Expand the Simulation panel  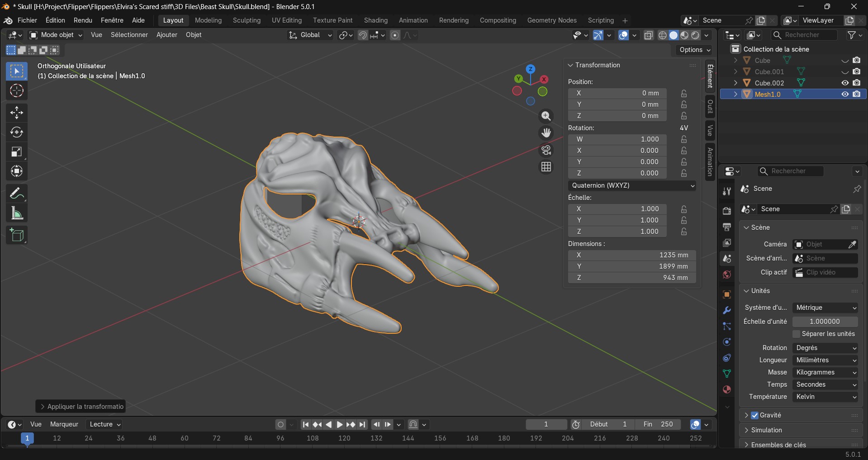(766, 430)
